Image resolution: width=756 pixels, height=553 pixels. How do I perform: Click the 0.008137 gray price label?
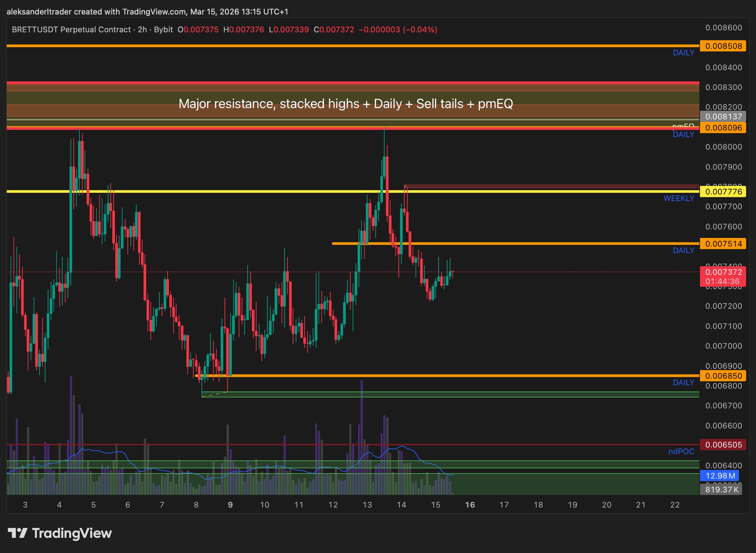tap(723, 117)
